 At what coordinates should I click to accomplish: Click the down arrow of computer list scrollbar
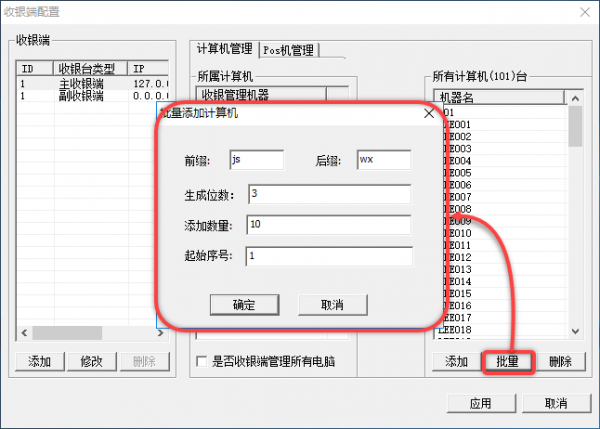575,331
